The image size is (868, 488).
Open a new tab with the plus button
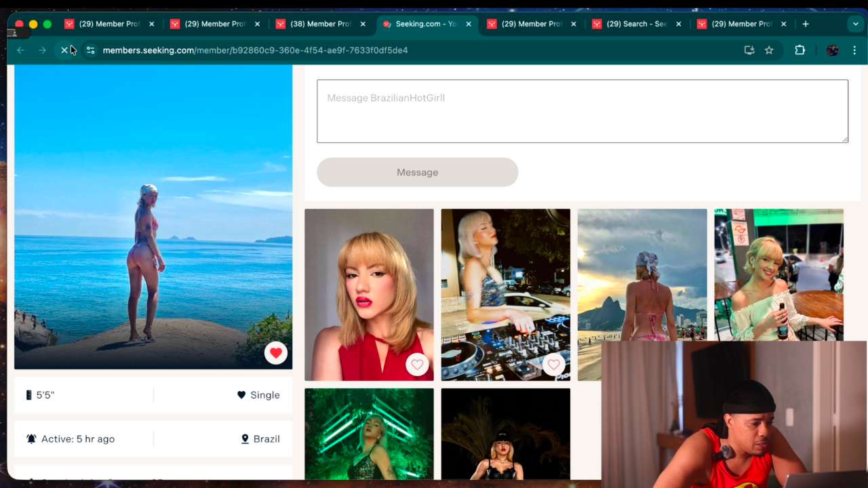tap(806, 24)
